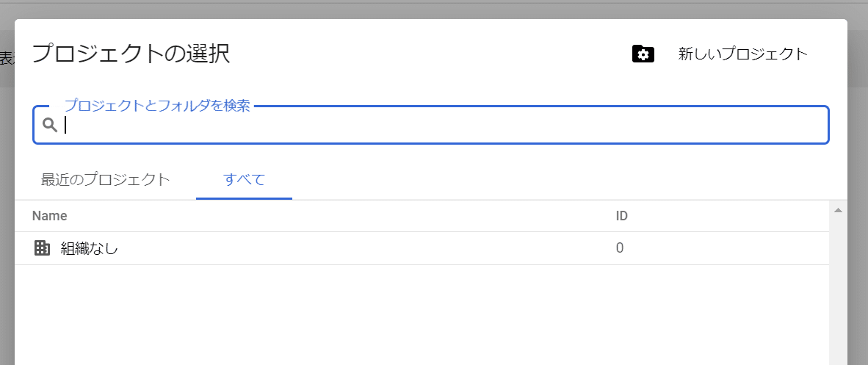Click the プロジェクトの選択 dialog title
The height and width of the screenshot is (365, 868).
(x=131, y=54)
